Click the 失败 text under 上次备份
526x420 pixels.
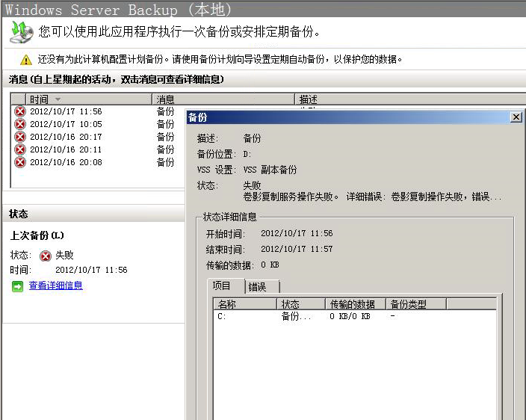(x=64, y=256)
